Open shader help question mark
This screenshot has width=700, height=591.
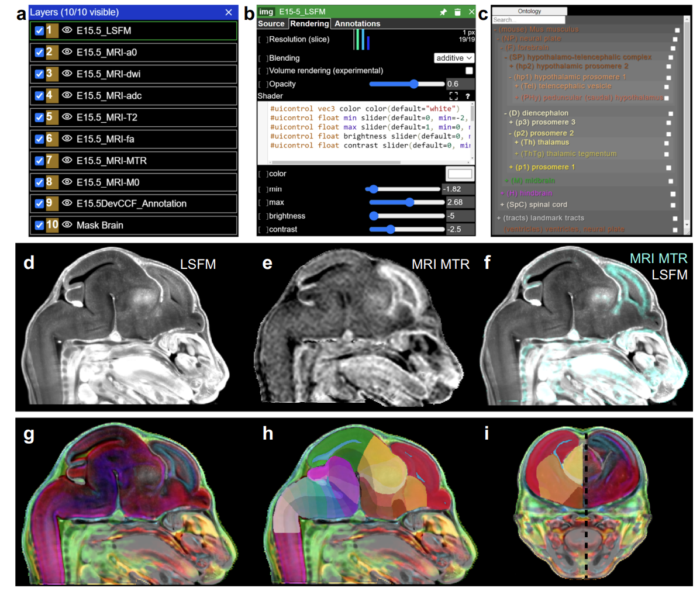pos(467,96)
